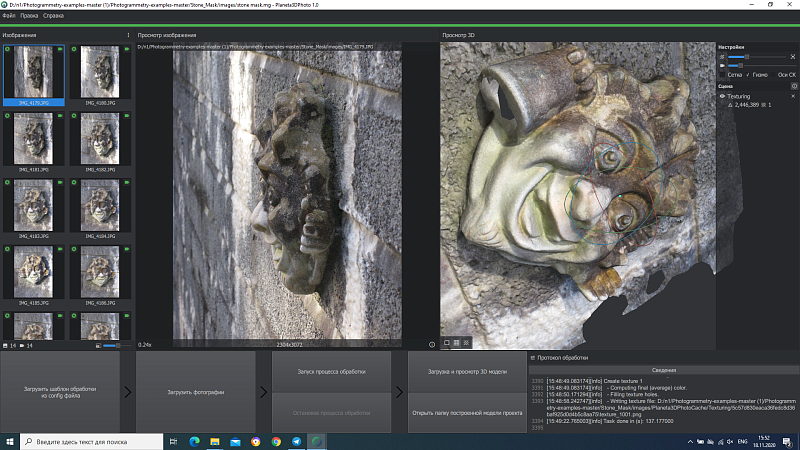Select thumbnail IMG_4180.JPG
The image size is (800, 450).
(x=100, y=75)
